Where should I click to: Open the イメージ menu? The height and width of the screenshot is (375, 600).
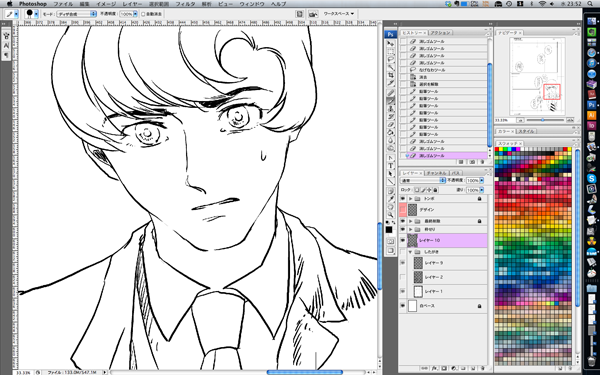pyautogui.click(x=106, y=4)
